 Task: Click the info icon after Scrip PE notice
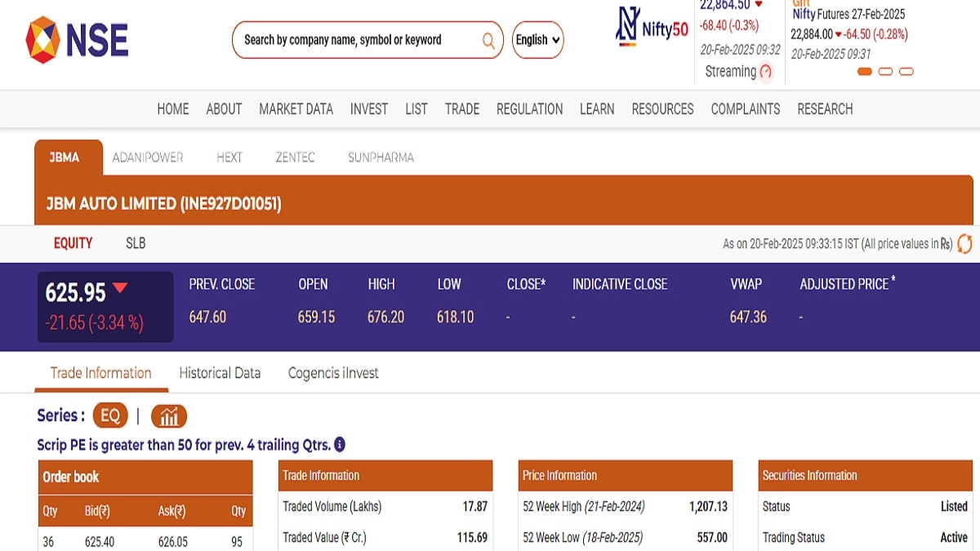point(340,445)
